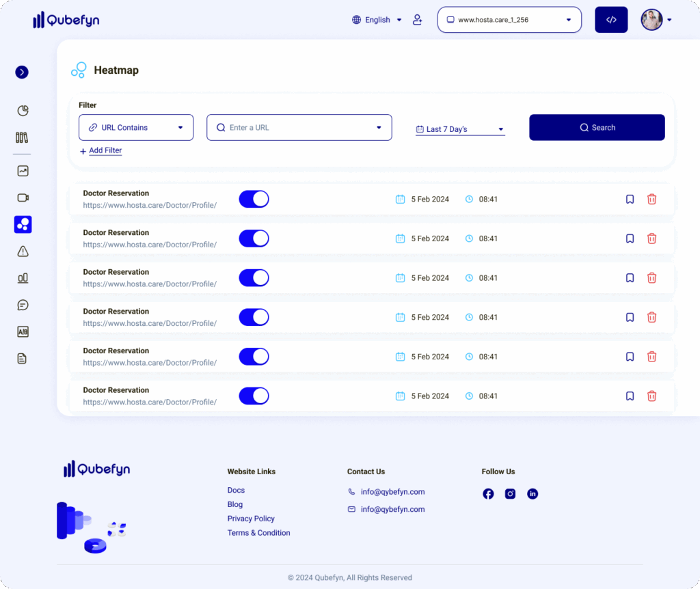
Task: Toggle off the first Doctor Reservation heatmap
Action: (x=254, y=199)
